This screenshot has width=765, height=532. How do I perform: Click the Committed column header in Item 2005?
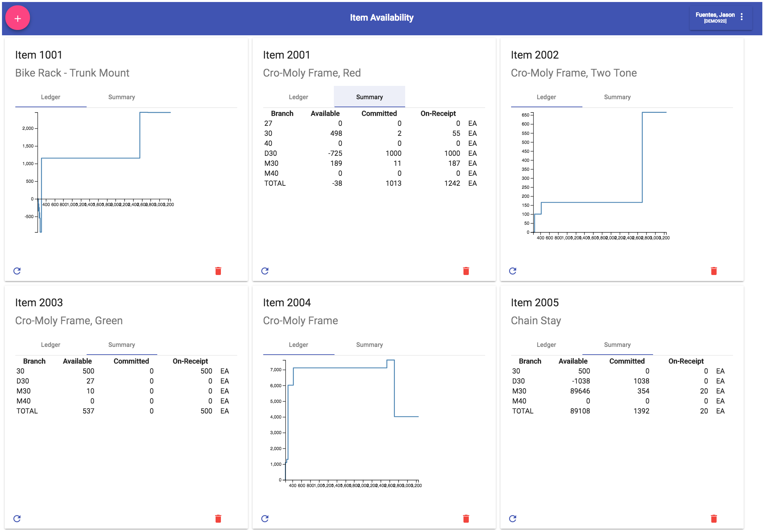(x=627, y=361)
